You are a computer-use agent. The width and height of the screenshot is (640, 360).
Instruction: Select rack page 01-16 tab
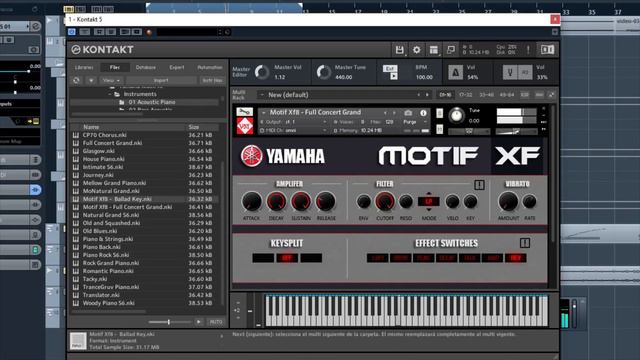pyautogui.click(x=445, y=95)
